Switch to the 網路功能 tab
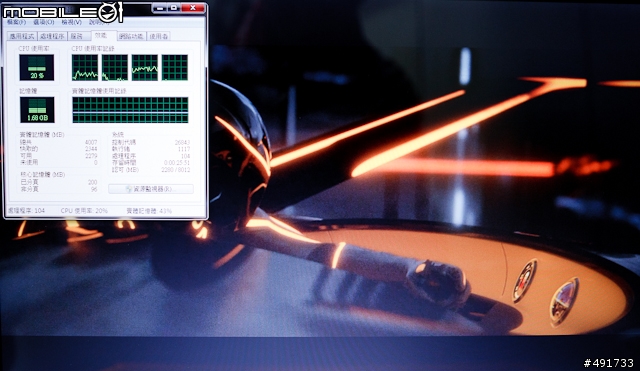 131,36
